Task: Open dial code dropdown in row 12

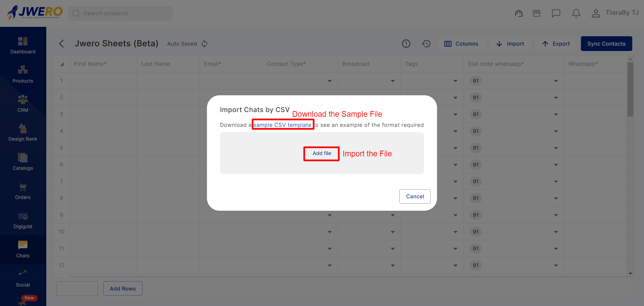Action: [556, 265]
